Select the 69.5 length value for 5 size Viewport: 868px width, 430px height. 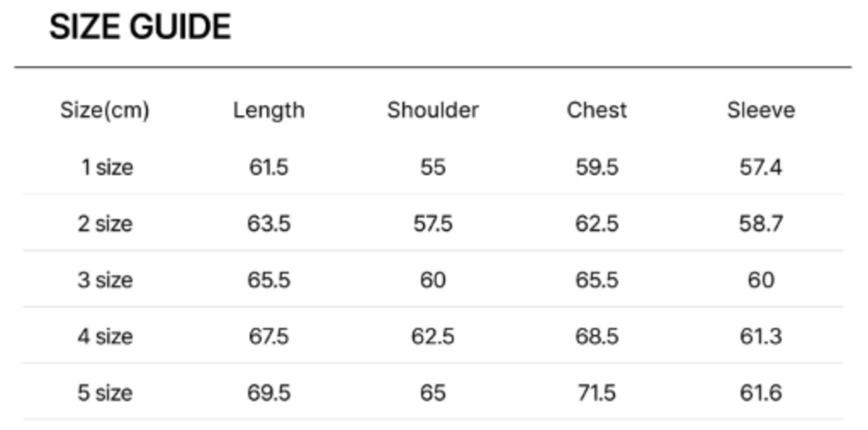pos(268,393)
